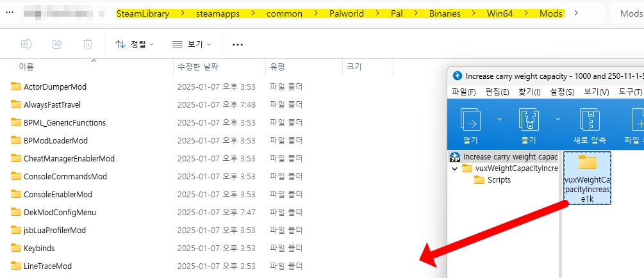The width and height of the screenshot is (644, 278).
Task: Click the rename icon in Explorer toolbar
Action: 26,44
